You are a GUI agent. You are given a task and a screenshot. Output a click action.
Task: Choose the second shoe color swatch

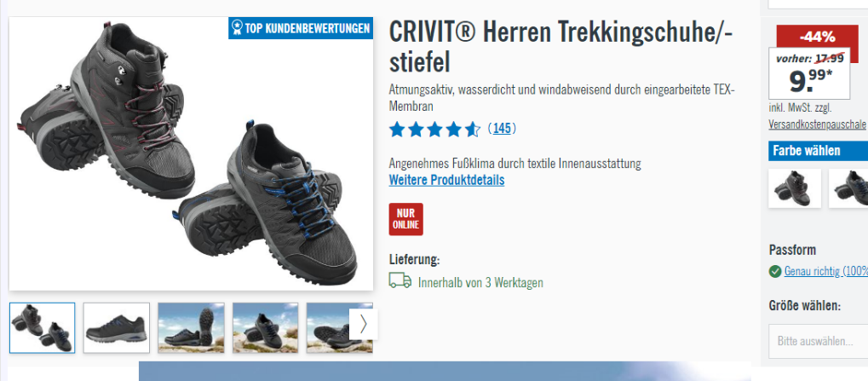[x=848, y=188]
